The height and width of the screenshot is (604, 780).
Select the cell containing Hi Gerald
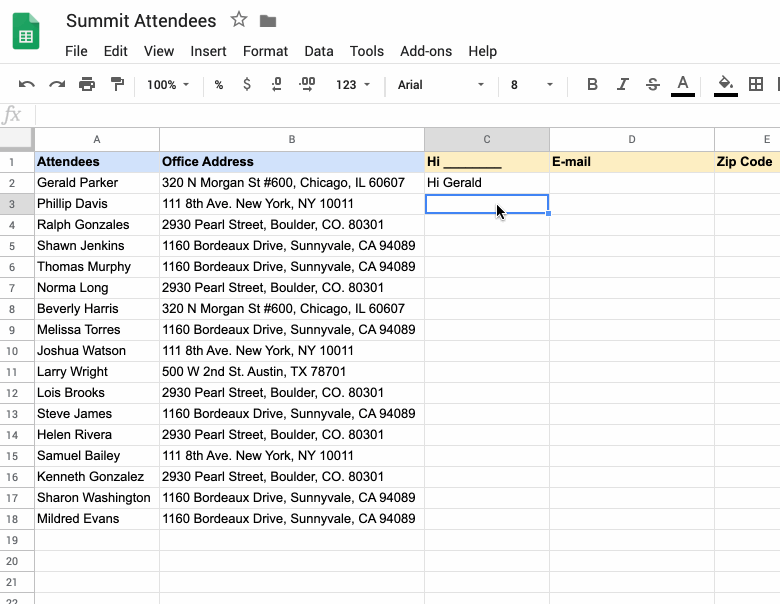[x=487, y=183]
